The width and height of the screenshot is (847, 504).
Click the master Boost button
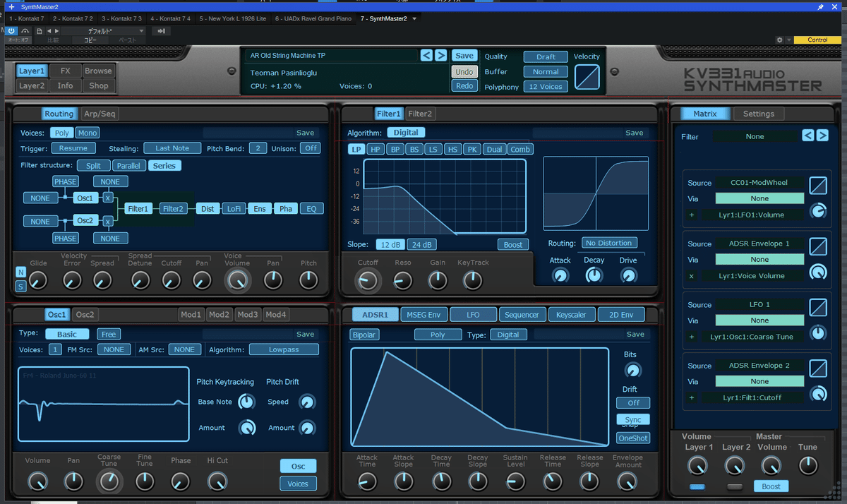[771, 486]
